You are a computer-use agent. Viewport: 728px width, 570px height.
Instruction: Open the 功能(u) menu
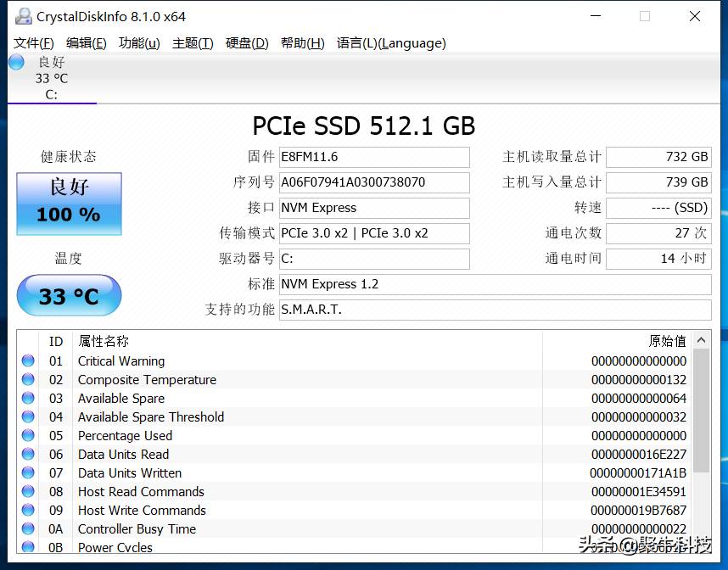coord(139,43)
